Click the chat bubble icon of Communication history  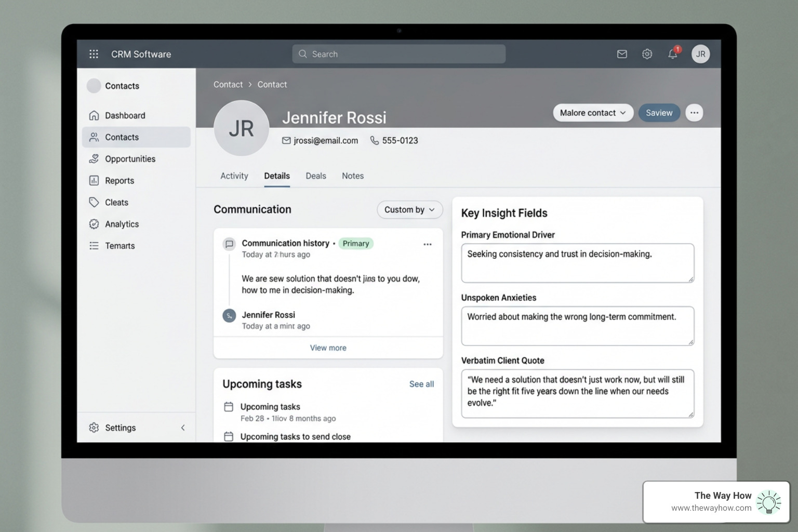[229, 244]
